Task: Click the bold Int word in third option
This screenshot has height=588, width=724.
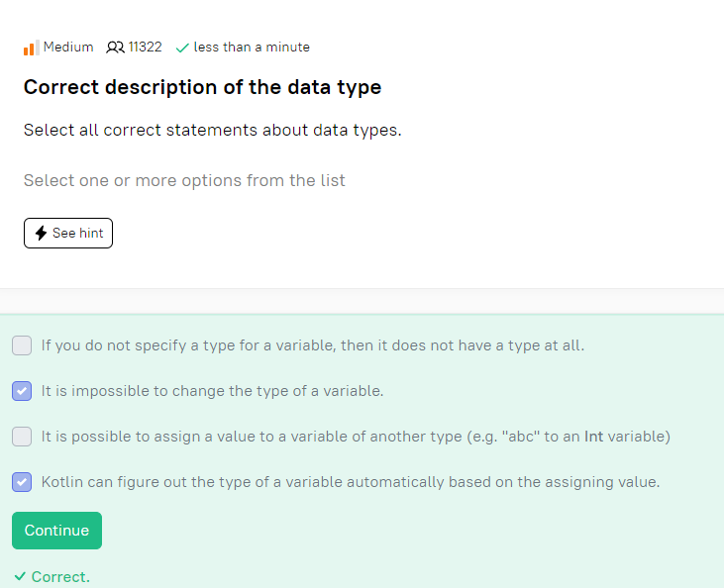Action: [x=594, y=437]
